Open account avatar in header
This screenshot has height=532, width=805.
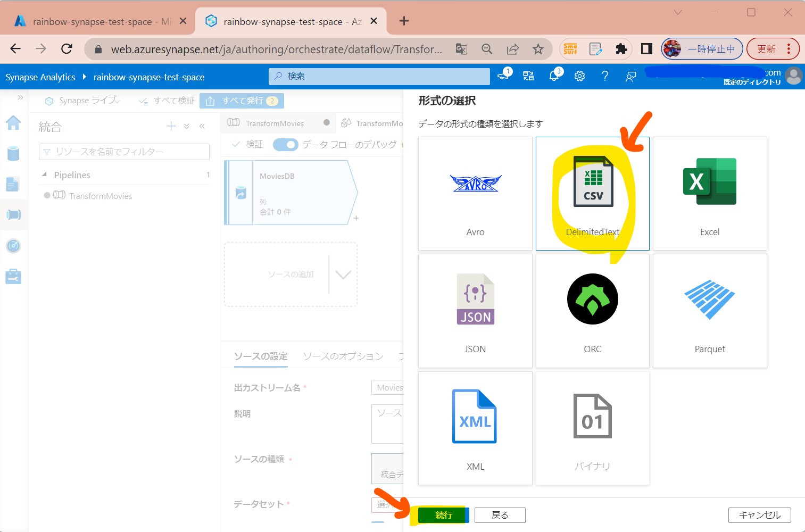coord(793,76)
